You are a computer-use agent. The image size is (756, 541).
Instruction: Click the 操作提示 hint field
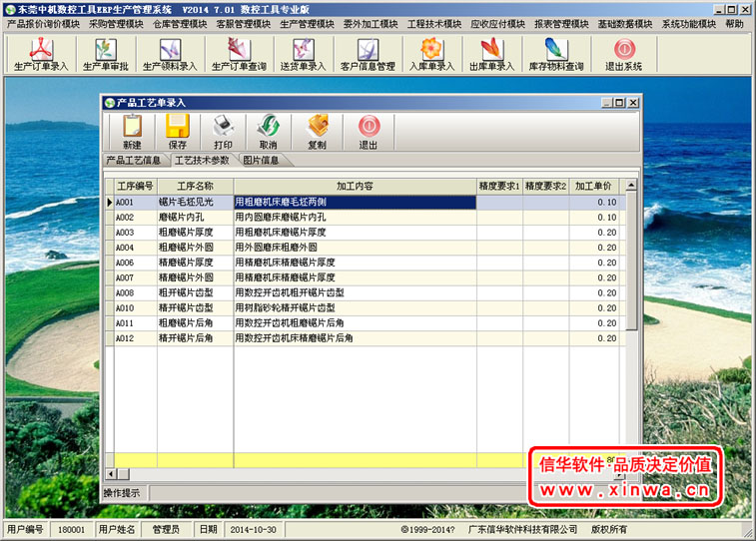click(338, 493)
